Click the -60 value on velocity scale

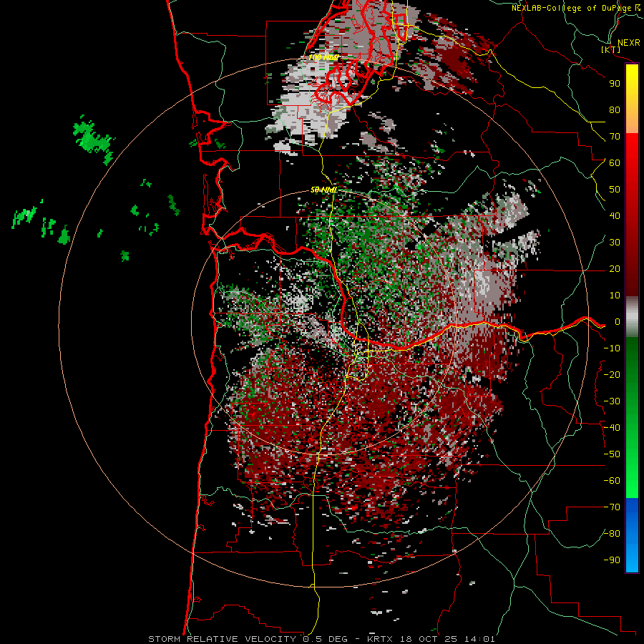pyautogui.click(x=612, y=481)
